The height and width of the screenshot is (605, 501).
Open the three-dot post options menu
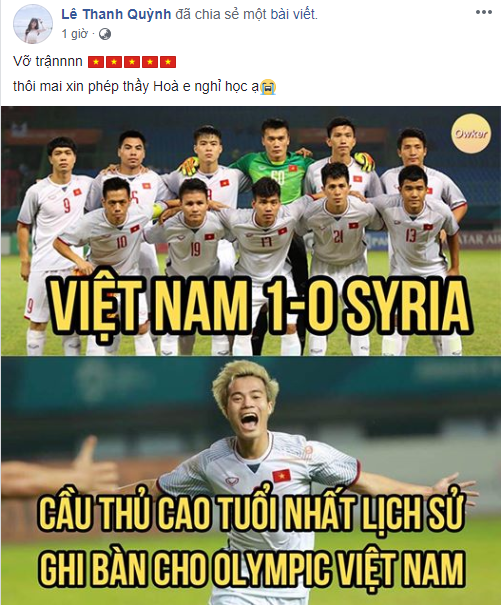click(x=483, y=12)
